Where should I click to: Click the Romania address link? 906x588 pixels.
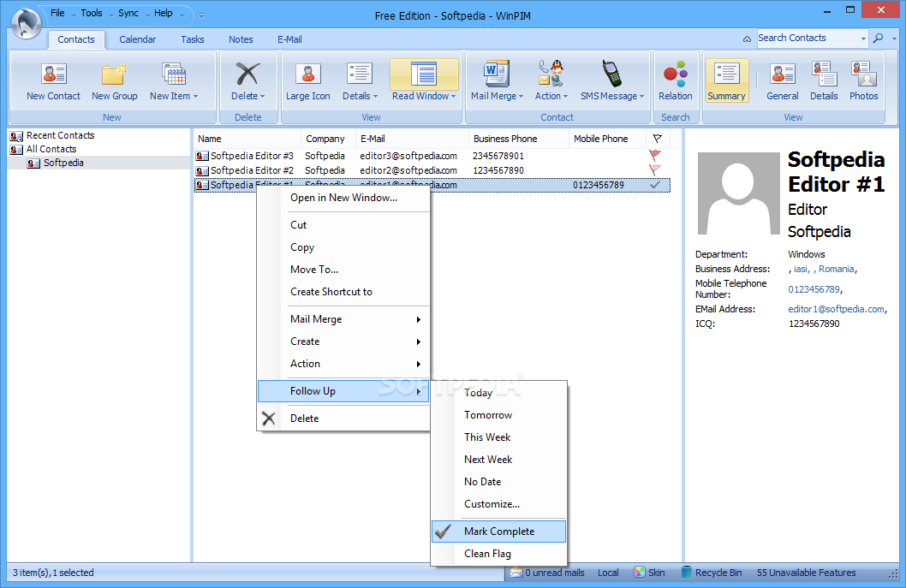pos(836,269)
